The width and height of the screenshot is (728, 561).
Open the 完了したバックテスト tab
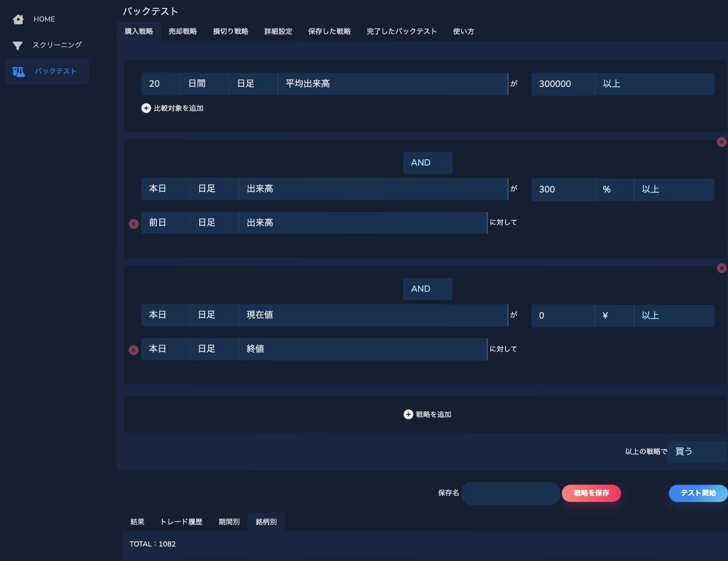click(x=401, y=32)
